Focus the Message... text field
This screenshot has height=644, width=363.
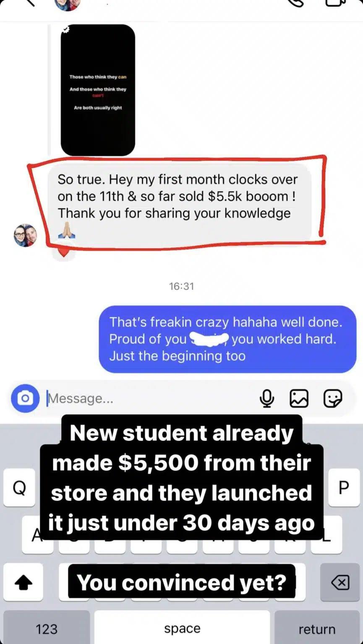(149, 398)
